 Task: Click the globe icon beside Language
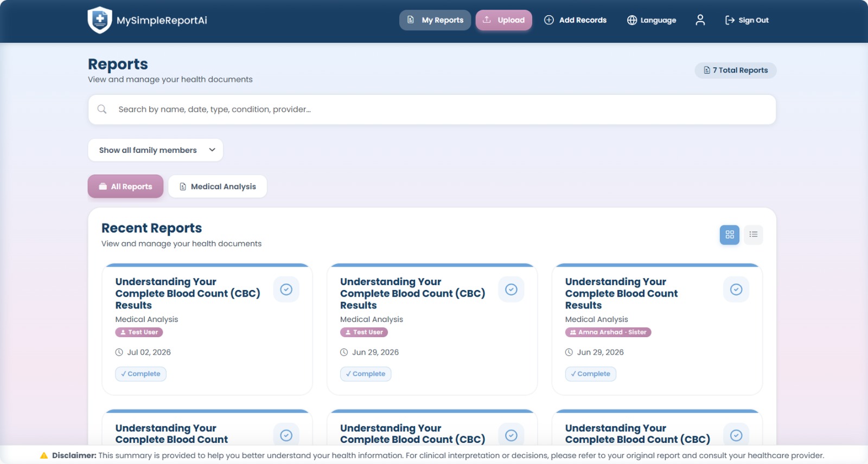tap(632, 20)
